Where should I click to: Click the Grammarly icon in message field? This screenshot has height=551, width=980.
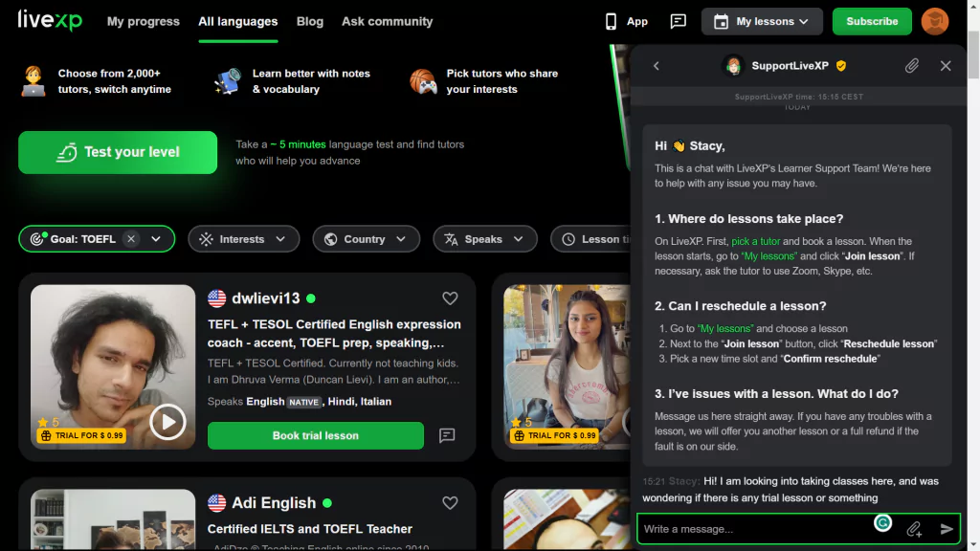point(882,523)
